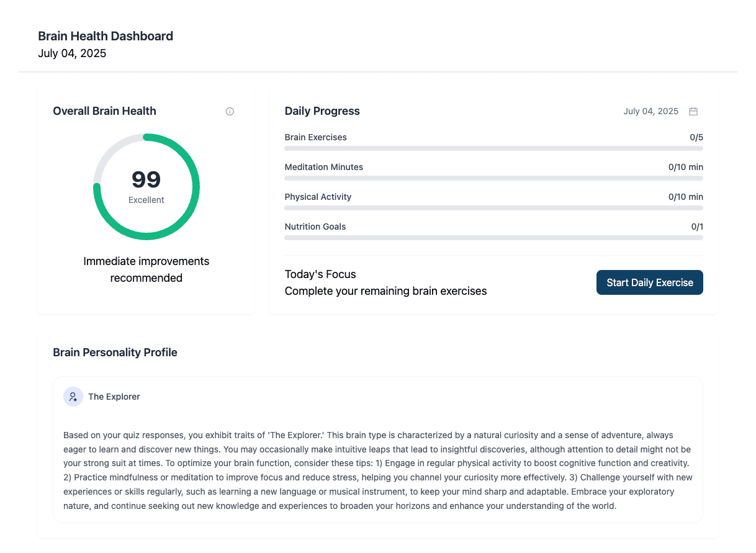Image resolution: width=756 pixels, height=553 pixels.
Task: Click the 0/10 min Meditation Minutes value
Action: tap(685, 167)
